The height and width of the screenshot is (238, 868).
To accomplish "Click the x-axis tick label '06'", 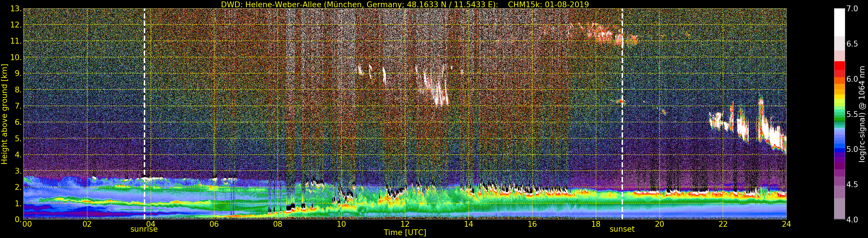I will [214, 224].
